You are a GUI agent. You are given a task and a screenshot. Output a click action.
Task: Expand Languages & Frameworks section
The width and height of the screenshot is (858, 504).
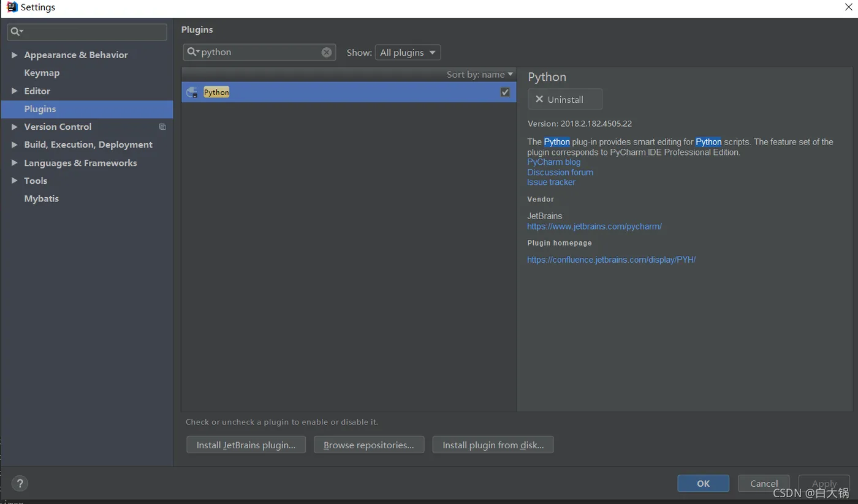click(14, 163)
